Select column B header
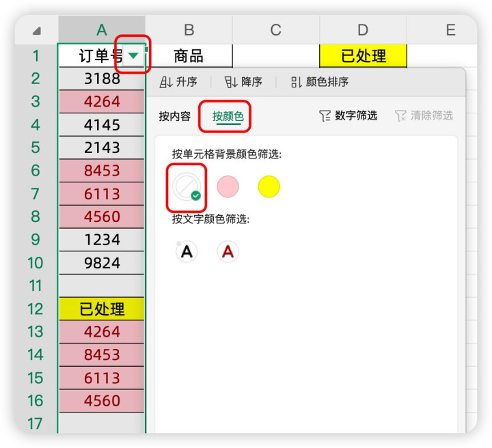Image resolution: width=492 pixels, height=448 pixels. 189,30
